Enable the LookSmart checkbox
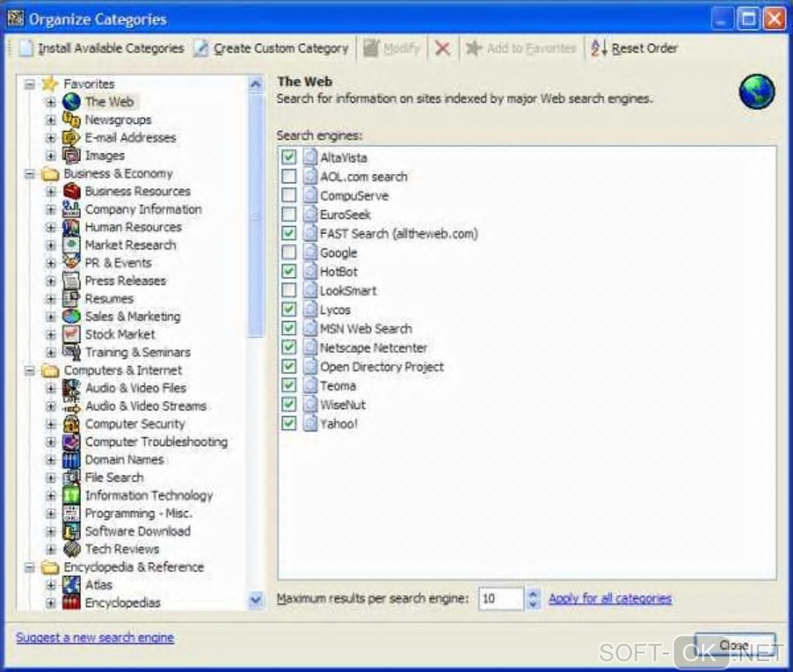Viewport: 793px width, 672px height. pyautogui.click(x=288, y=291)
